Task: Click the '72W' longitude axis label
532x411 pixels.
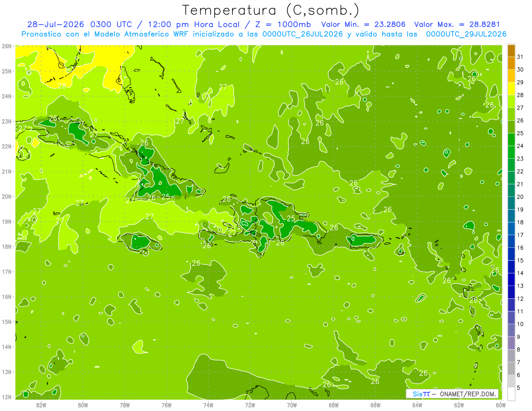Action: (x=250, y=405)
